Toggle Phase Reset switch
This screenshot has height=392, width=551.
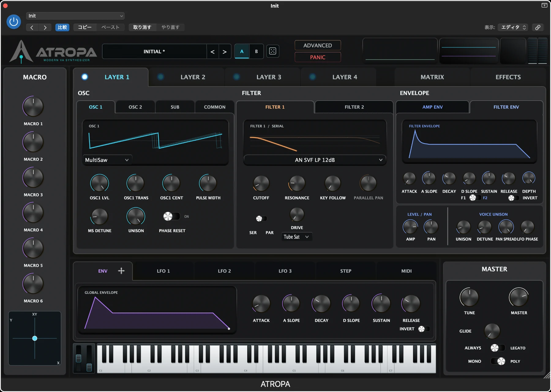point(171,216)
